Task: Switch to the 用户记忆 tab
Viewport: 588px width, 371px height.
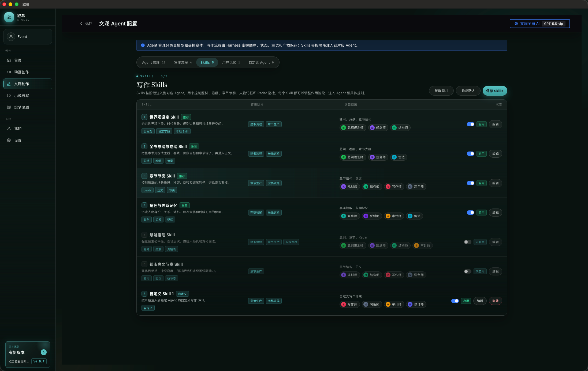Action: 231,62
